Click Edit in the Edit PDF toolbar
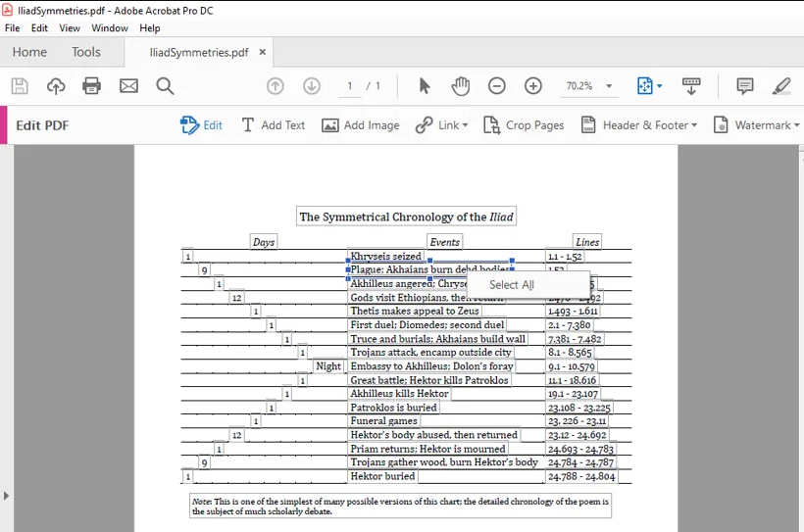804x532 pixels. (201, 125)
